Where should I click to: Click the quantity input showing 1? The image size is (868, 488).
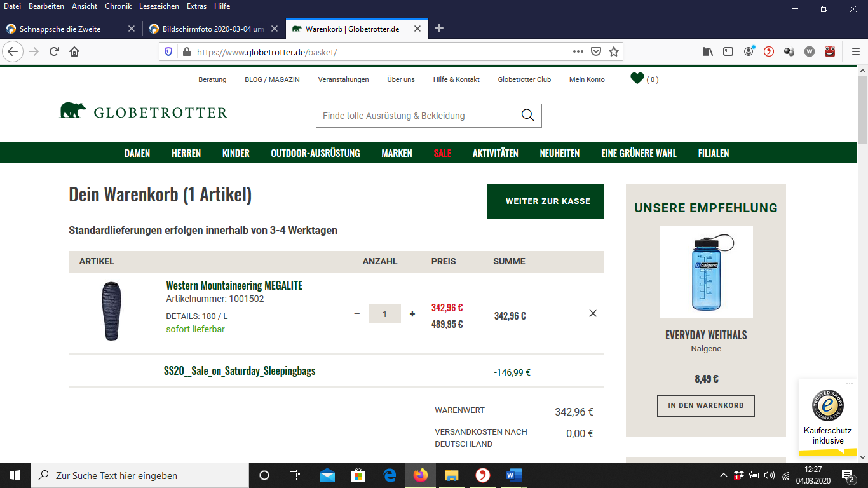tap(385, 314)
